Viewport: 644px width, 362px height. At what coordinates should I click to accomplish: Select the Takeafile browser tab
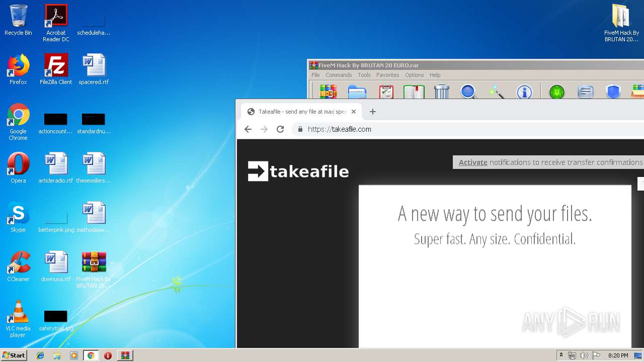301,112
